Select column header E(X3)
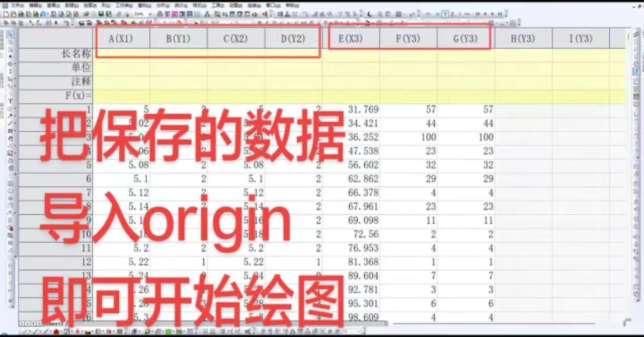 coord(351,38)
